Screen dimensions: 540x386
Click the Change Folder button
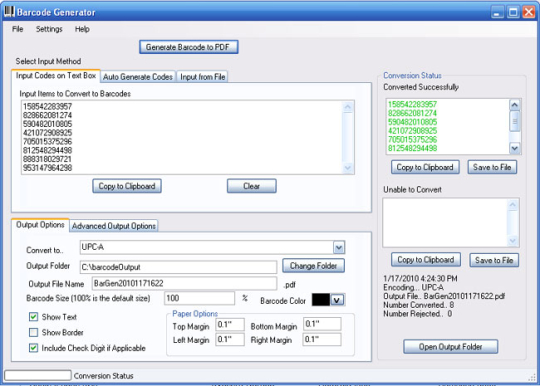[313, 266]
